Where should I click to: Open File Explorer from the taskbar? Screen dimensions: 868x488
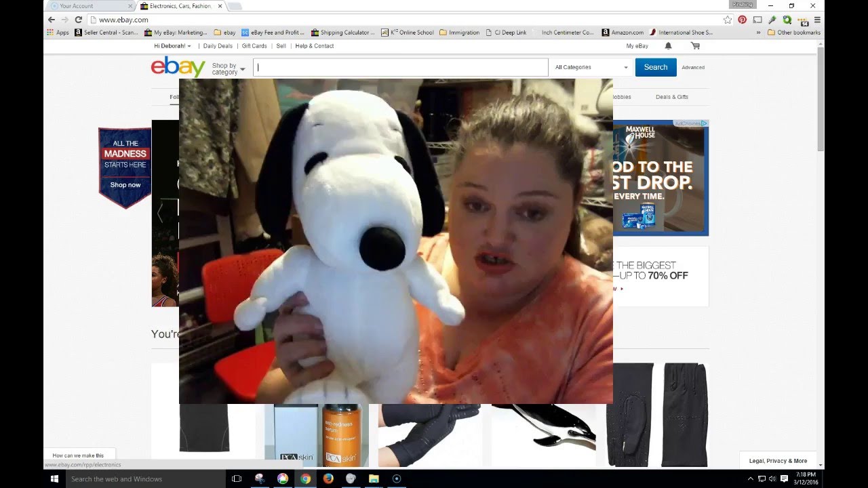tap(374, 479)
